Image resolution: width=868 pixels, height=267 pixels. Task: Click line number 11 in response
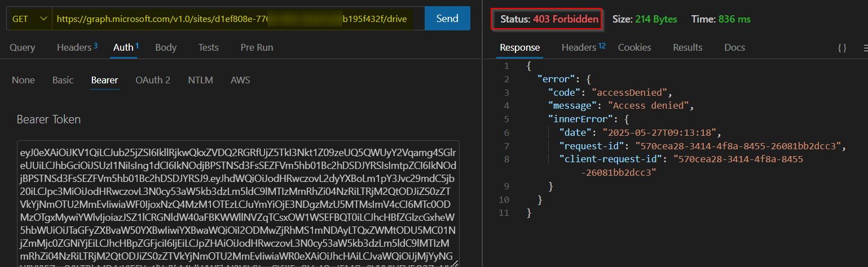coord(504,213)
